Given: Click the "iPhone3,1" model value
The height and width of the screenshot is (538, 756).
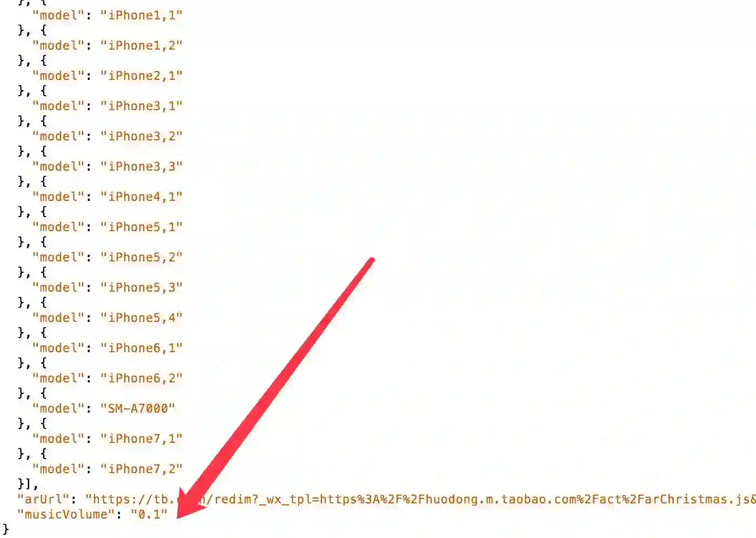Looking at the screenshot, I should (141, 106).
